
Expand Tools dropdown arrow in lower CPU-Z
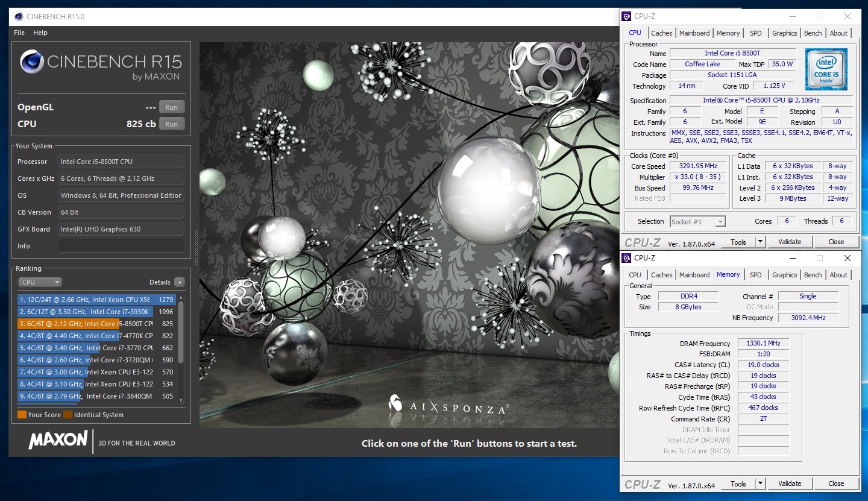coord(760,484)
